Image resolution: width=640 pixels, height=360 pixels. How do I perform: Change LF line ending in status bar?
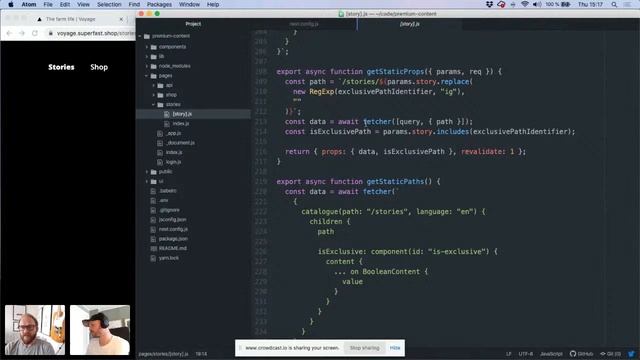click(x=509, y=354)
